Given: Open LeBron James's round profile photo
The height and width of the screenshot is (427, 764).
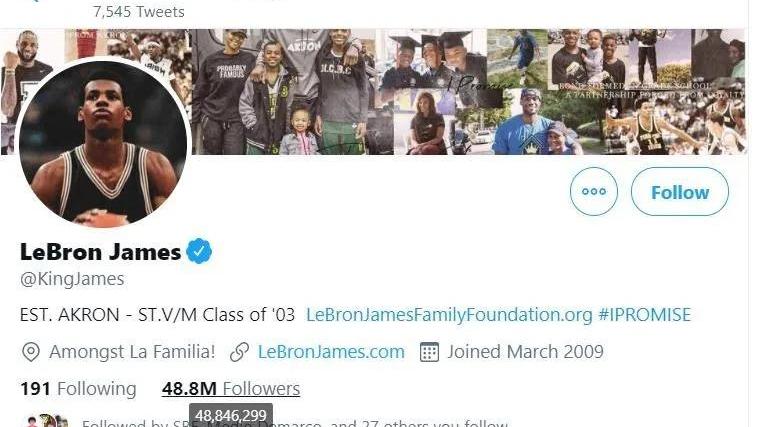Looking at the screenshot, I should tap(103, 143).
